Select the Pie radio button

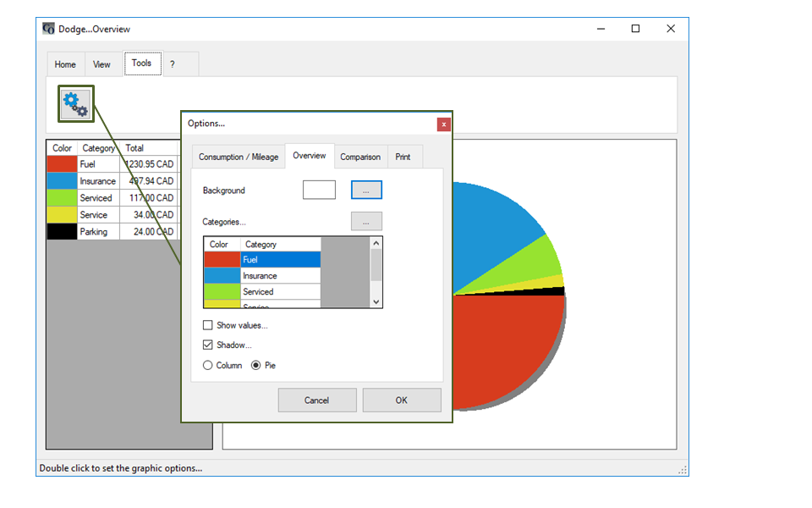(256, 366)
